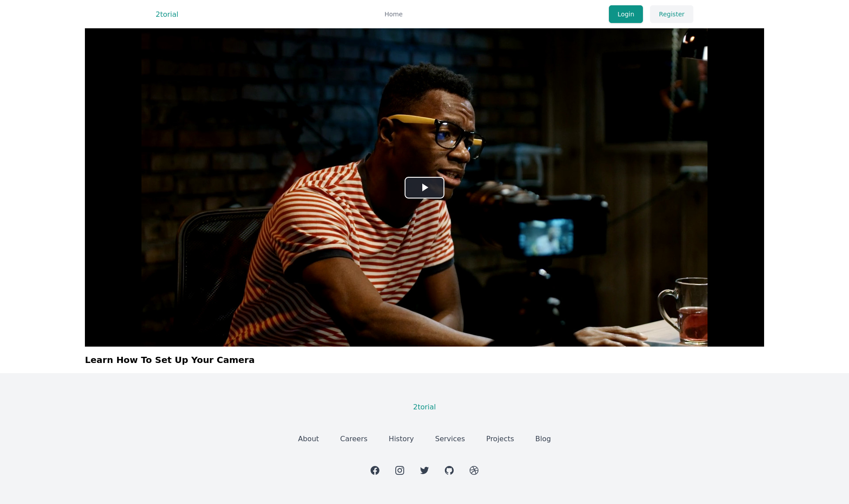This screenshot has width=849, height=504.
Task: Click the video thumbnail preview image
Action: point(424,187)
